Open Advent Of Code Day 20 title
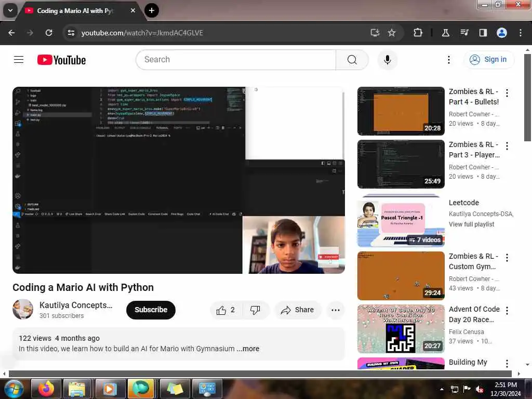 (474, 314)
